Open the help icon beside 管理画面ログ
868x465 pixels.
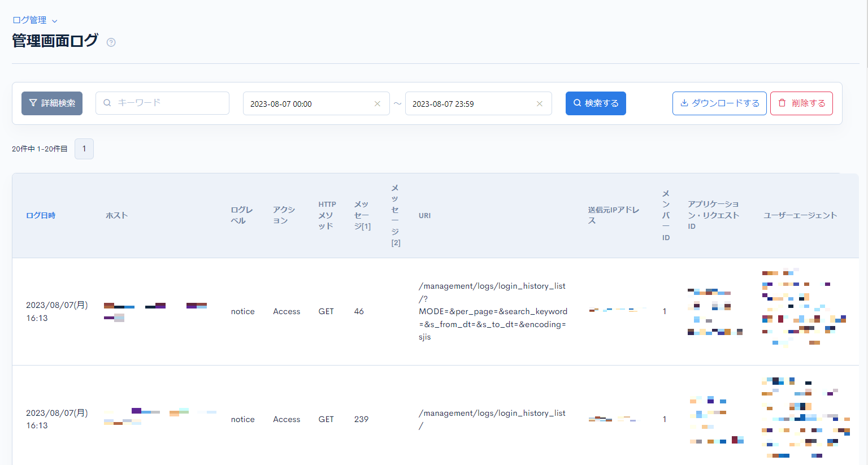point(111,42)
